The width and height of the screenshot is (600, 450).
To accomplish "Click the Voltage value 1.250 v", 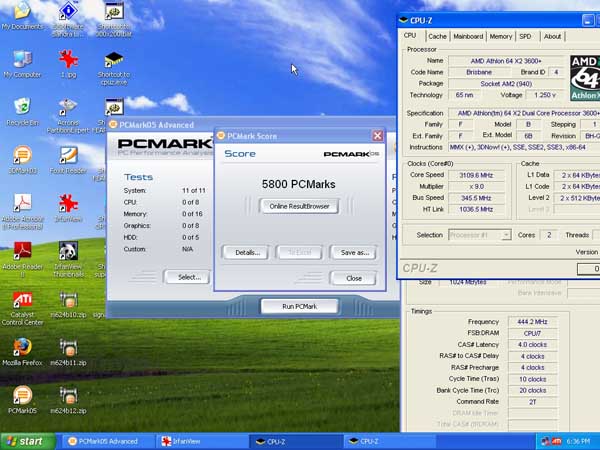I will [x=545, y=95].
